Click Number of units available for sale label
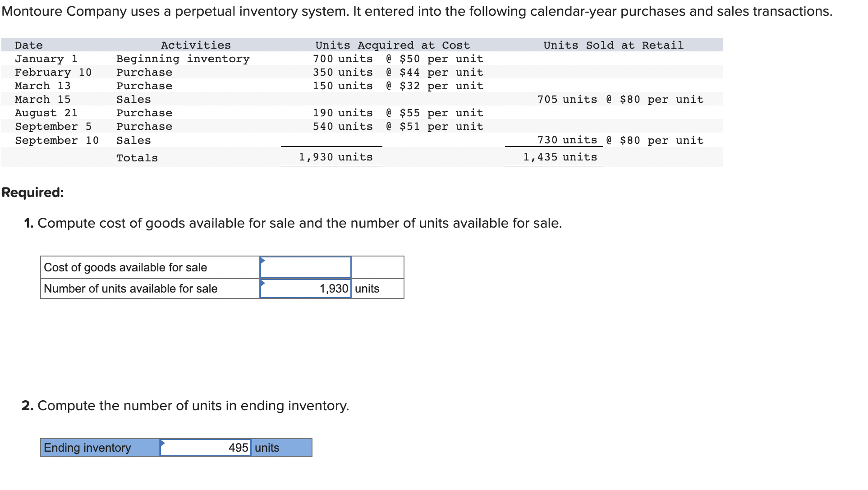The width and height of the screenshot is (868, 490). tap(131, 289)
